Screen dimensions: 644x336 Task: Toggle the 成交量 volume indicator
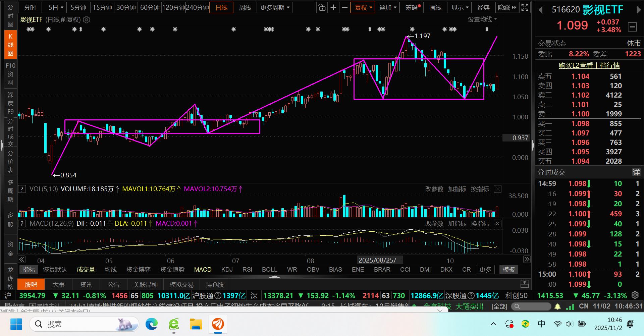(x=86, y=270)
